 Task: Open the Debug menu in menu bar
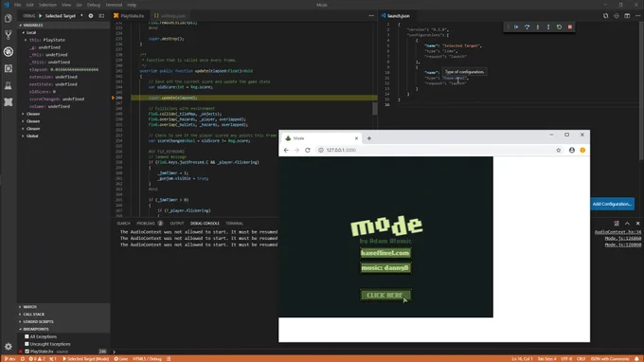tap(94, 5)
